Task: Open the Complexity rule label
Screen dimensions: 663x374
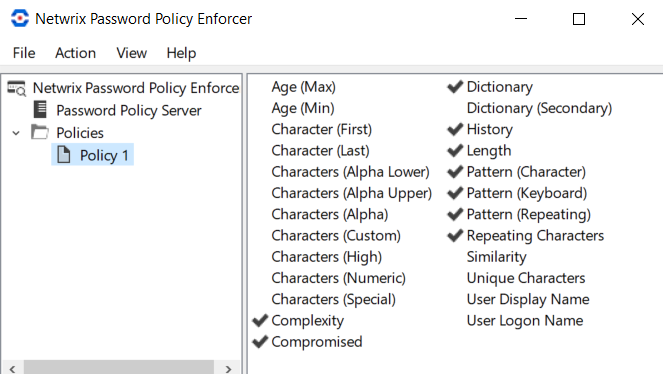Action: pos(308,321)
